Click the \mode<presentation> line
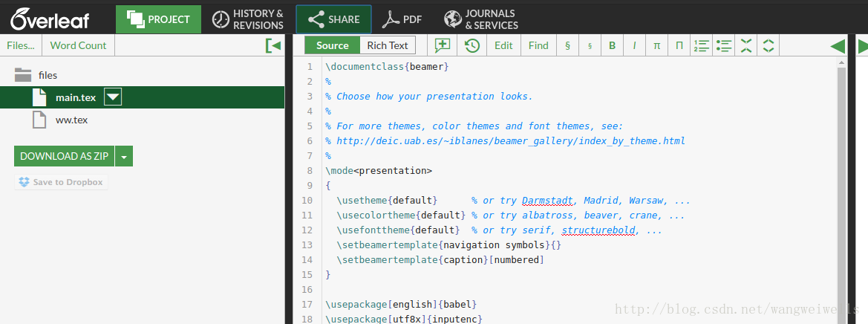The height and width of the screenshot is (324, 868). click(379, 171)
